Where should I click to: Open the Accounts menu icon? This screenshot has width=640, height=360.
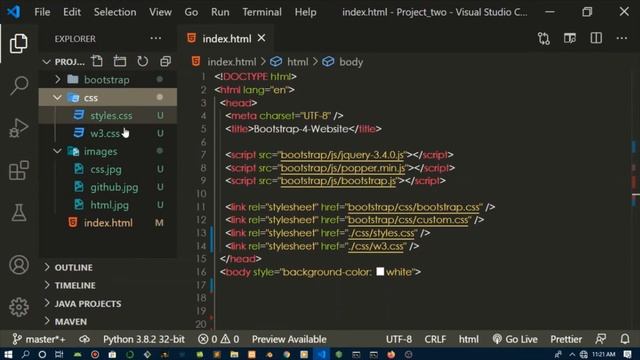pyautogui.click(x=18, y=265)
